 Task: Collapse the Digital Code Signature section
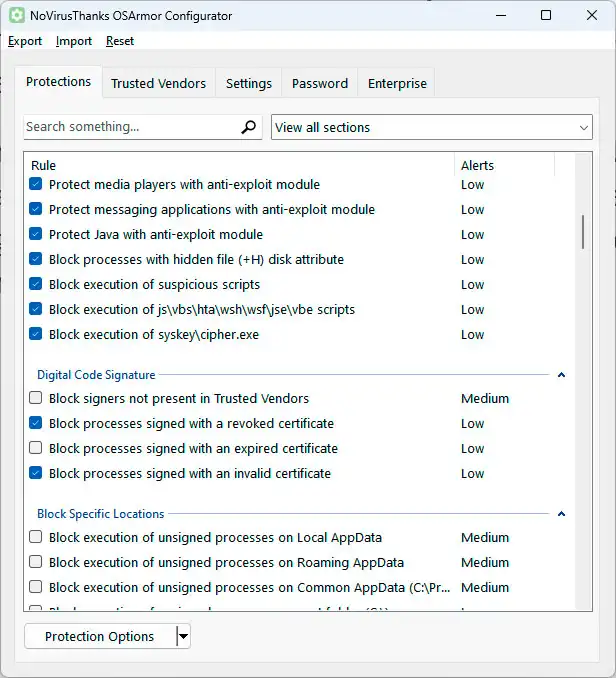[561, 375]
